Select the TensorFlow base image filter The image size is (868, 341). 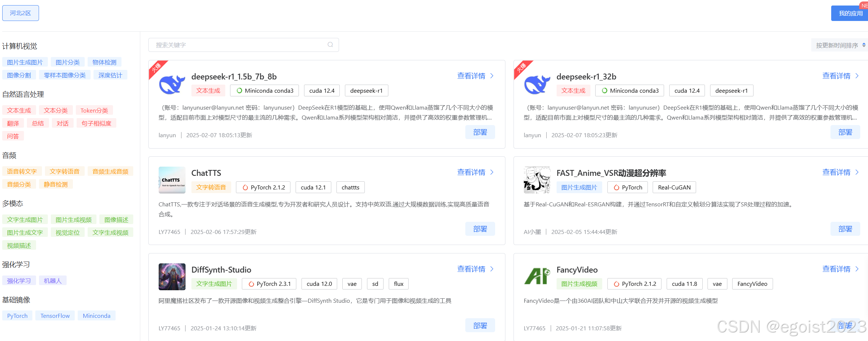point(55,315)
